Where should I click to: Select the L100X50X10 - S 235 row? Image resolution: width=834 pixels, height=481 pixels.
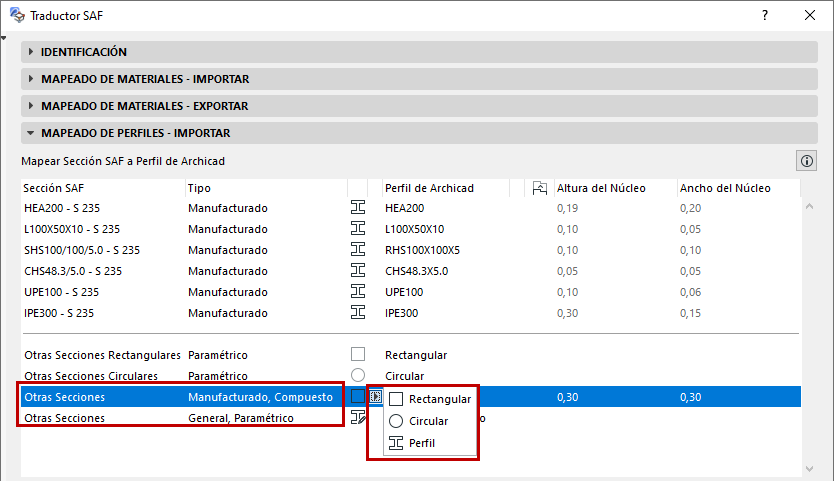click(x=411, y=229)
